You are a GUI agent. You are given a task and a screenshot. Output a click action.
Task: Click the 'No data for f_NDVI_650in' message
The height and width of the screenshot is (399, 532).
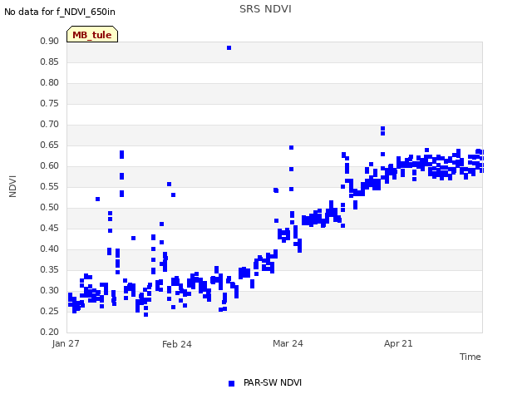[x=60, y=12]
